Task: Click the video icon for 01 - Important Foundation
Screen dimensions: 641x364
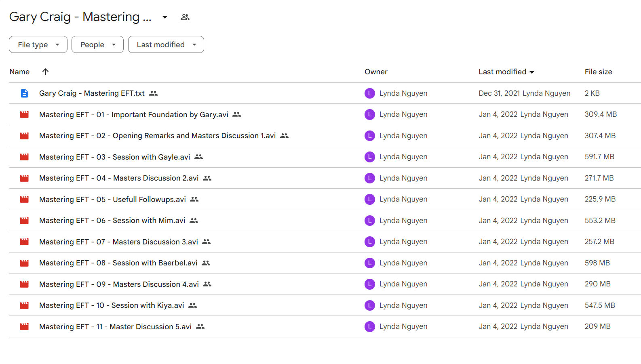Action: pyautogui.click(x=24, y=114)
